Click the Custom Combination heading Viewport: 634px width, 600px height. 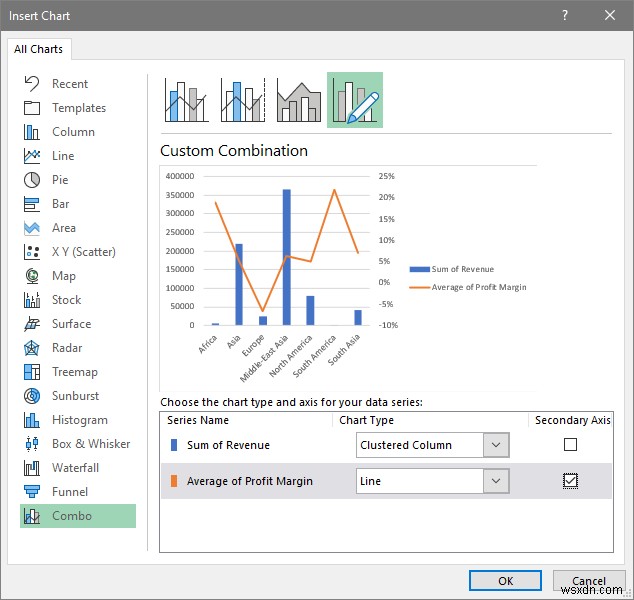point(234,151)
